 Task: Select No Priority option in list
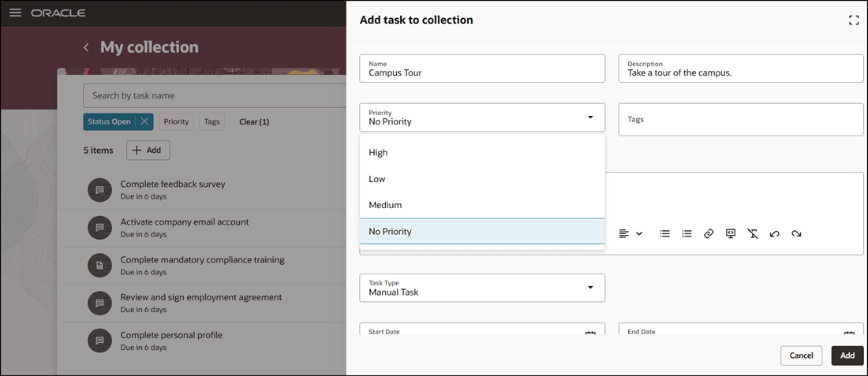(x=482, y=231)
